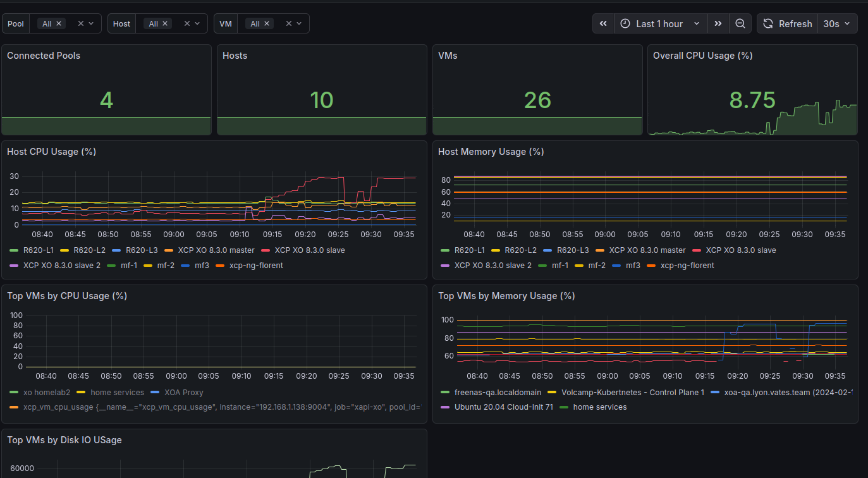
Task: Click the Connected Pools stat value
Action: pos(106,100)
